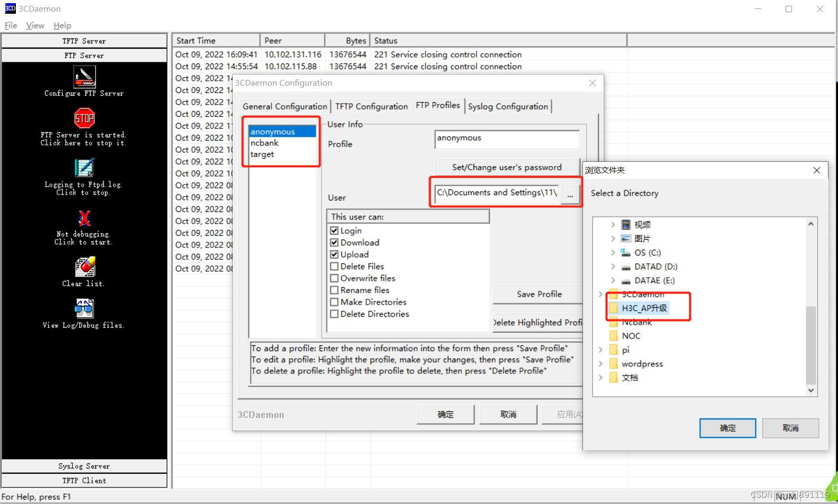Click 取消 in the 3CDaemon Configuration dialog

[508, 414]
